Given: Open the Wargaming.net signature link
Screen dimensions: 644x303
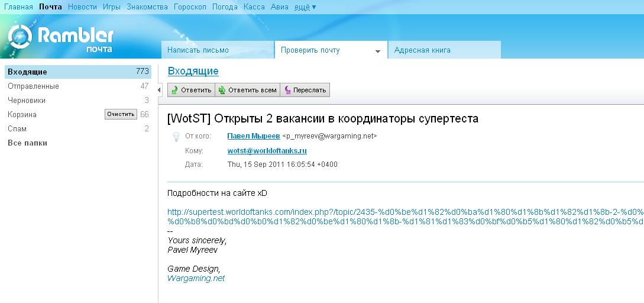Looking at the screenshot, I should (x=196, y=278).
